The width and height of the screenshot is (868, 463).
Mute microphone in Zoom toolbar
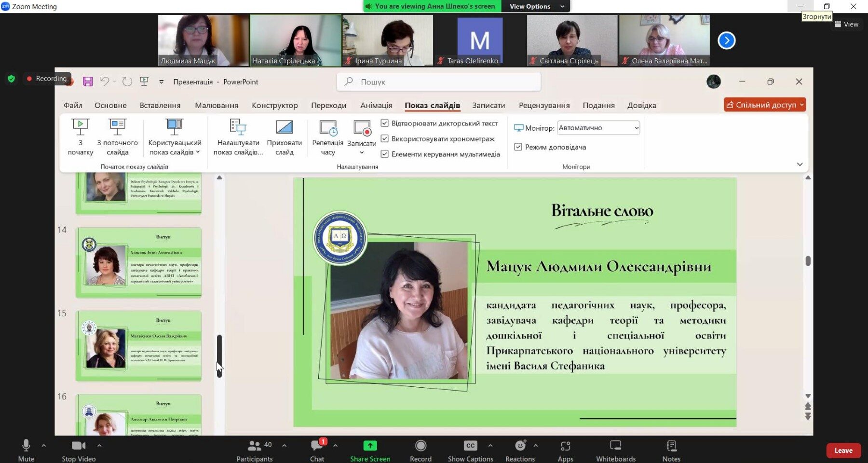pos(26,450)
